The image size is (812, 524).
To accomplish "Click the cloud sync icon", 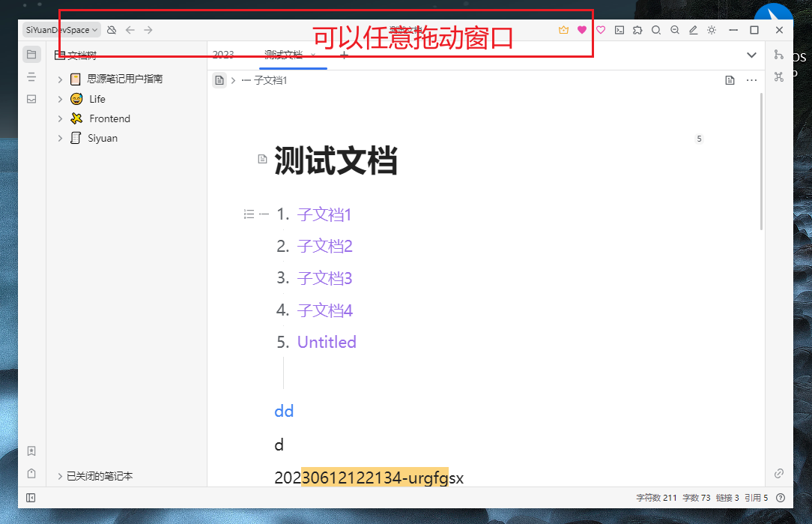I will [x=112, y=30].
